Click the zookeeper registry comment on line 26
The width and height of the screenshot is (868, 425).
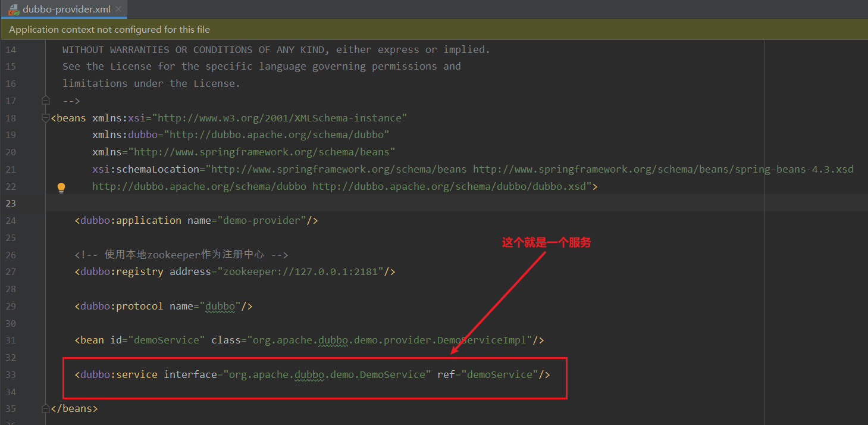pyautogui.click(x=181, y=255)
